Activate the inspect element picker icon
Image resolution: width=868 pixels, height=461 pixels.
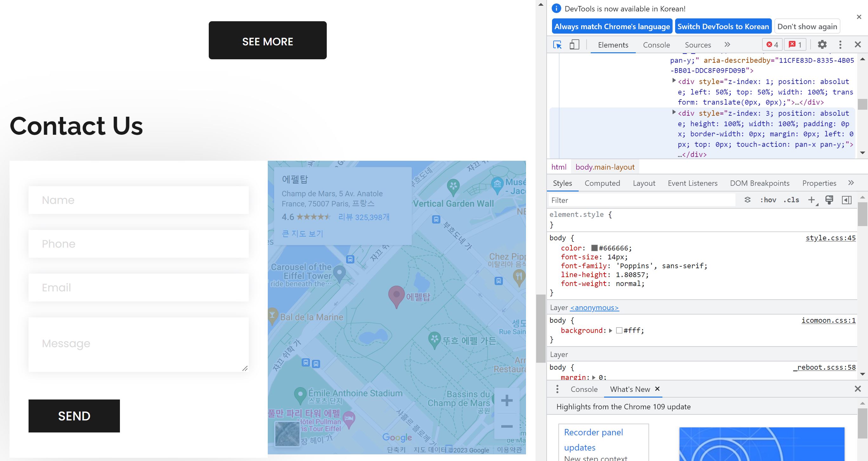coord(557,45)
